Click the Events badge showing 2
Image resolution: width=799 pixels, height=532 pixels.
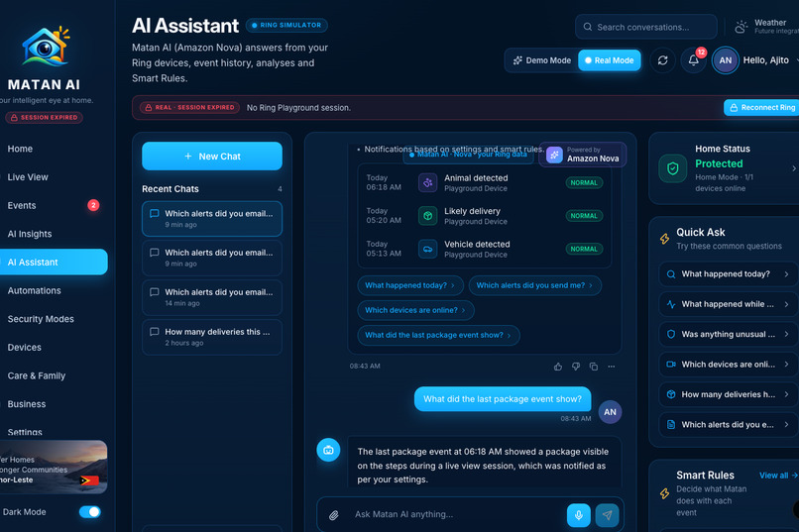tap(93, 205)
